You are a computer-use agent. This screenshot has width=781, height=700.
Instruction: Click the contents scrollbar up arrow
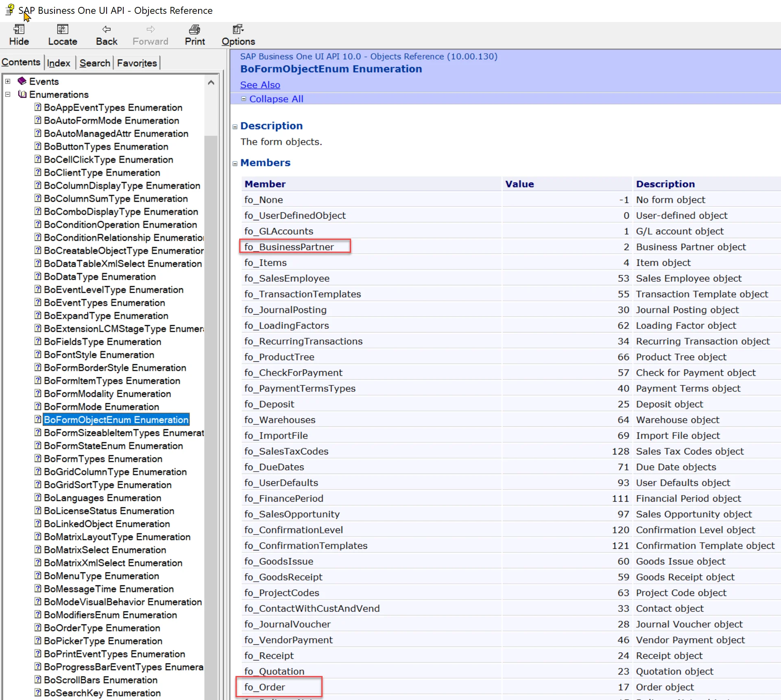(211, 82)
